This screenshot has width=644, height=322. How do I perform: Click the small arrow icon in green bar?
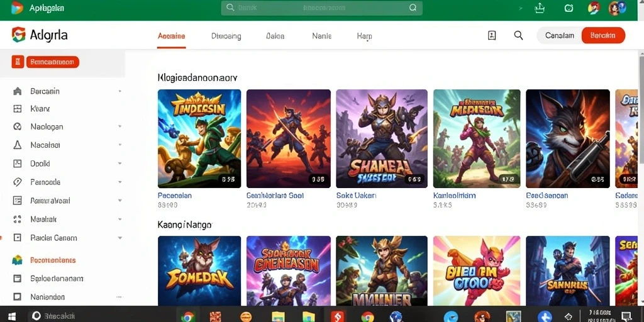521,8
